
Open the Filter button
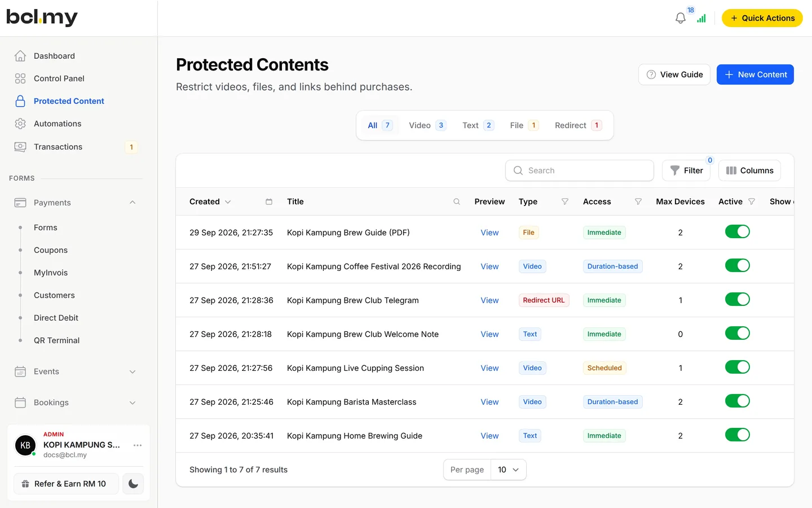click(686, 170)
